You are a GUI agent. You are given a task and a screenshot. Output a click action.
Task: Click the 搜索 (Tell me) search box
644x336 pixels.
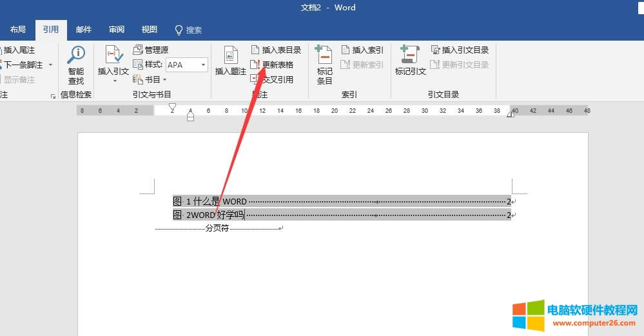188,30
